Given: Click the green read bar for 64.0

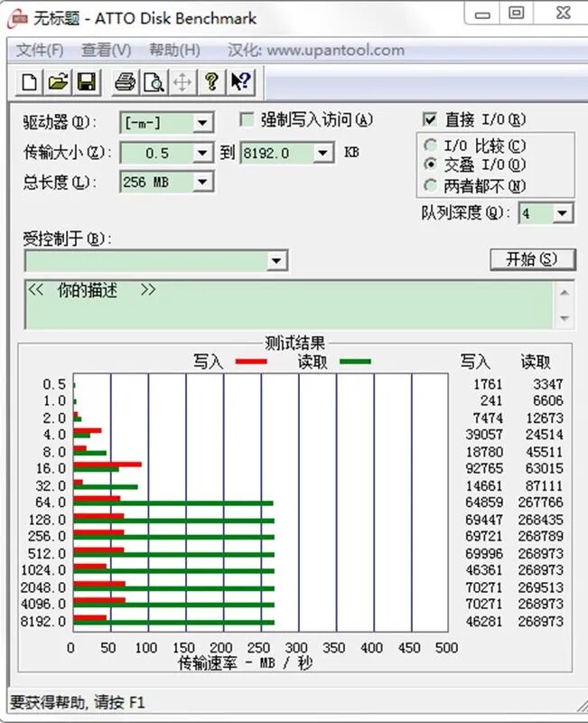Looking at the screenshot, I should 173,503.
